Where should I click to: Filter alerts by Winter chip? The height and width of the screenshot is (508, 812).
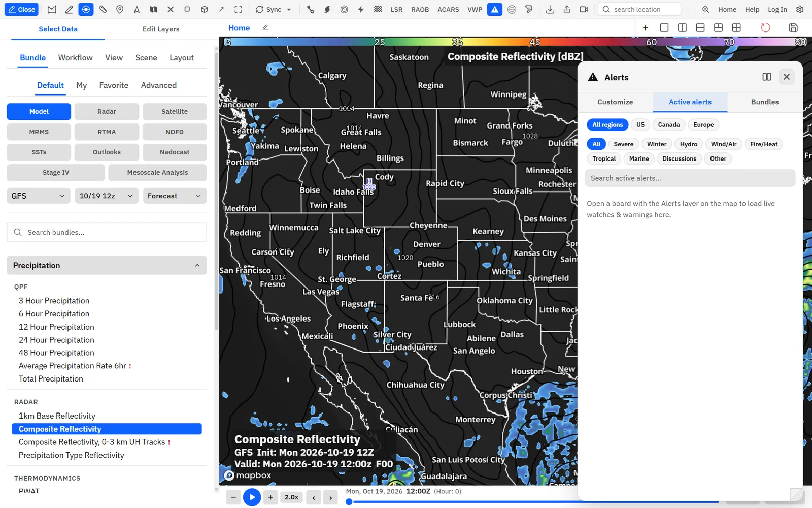[x=657, y=144]
